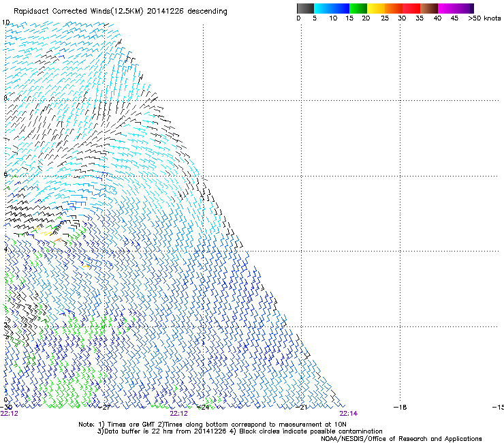The image size is (504, 443).
Task: Click the '8' latitude axis label
Action: [x=5, y=98]
